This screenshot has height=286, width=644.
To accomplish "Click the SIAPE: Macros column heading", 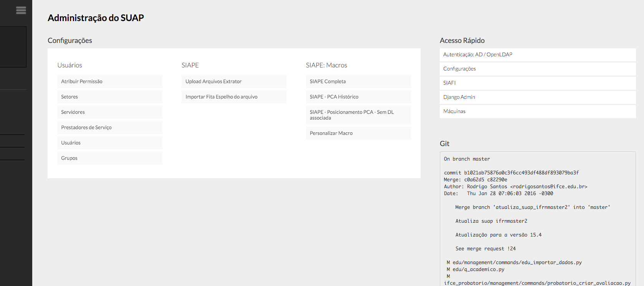I will pyautogui.click(x=327, y=65).
